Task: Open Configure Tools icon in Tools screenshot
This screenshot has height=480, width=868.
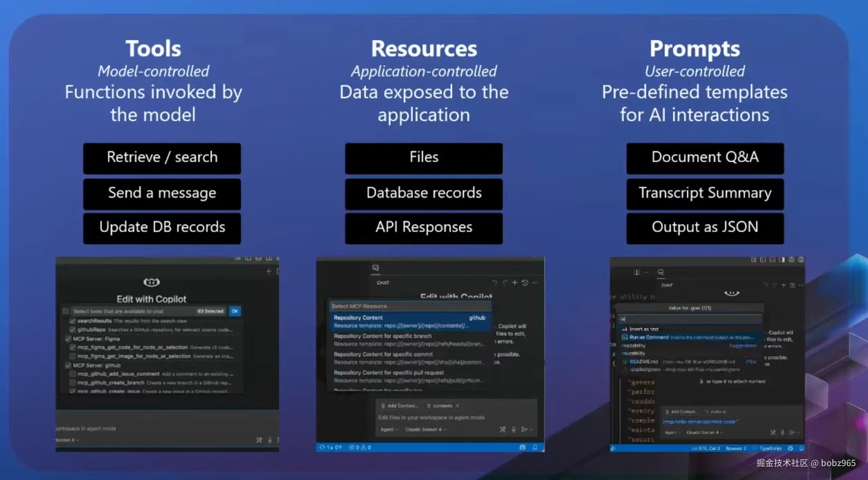Action: [259, 440]
